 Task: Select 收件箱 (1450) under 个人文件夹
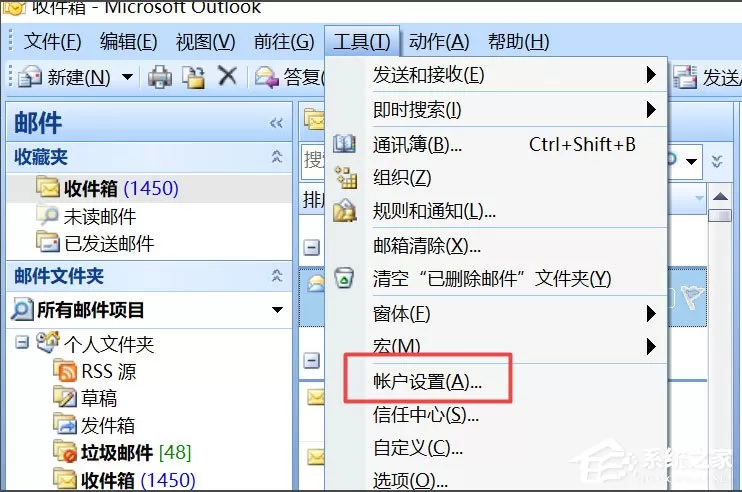coord(138,480)
